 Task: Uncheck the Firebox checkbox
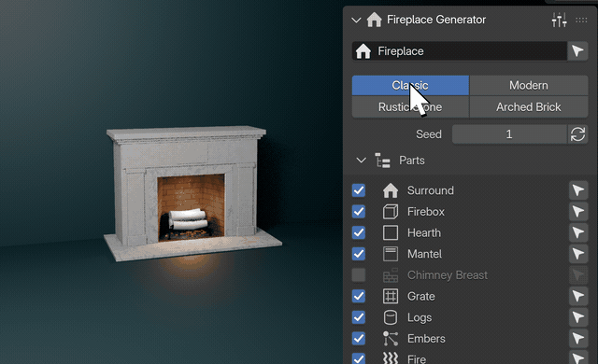tap(359, 211)
